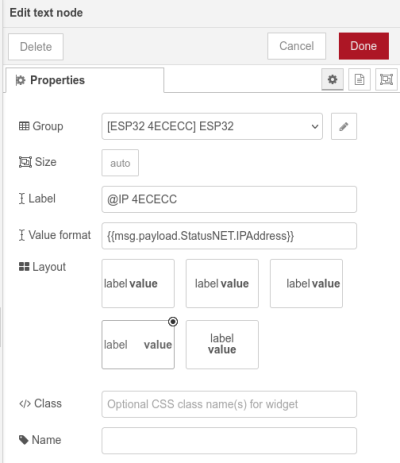Click the Done button
This screenshot has width=400, height=463.
coord(364,46)
